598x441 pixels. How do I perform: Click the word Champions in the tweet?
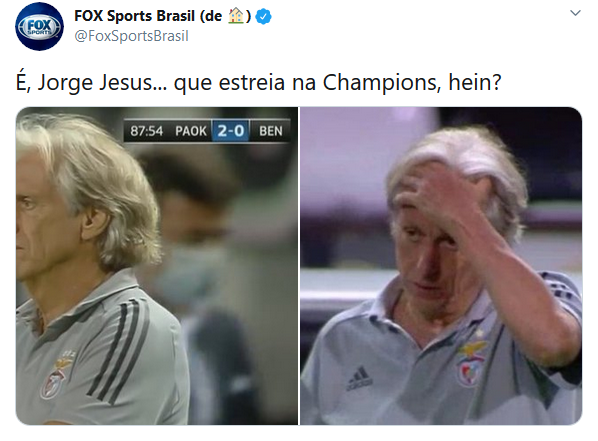click(x=382, y=82)
